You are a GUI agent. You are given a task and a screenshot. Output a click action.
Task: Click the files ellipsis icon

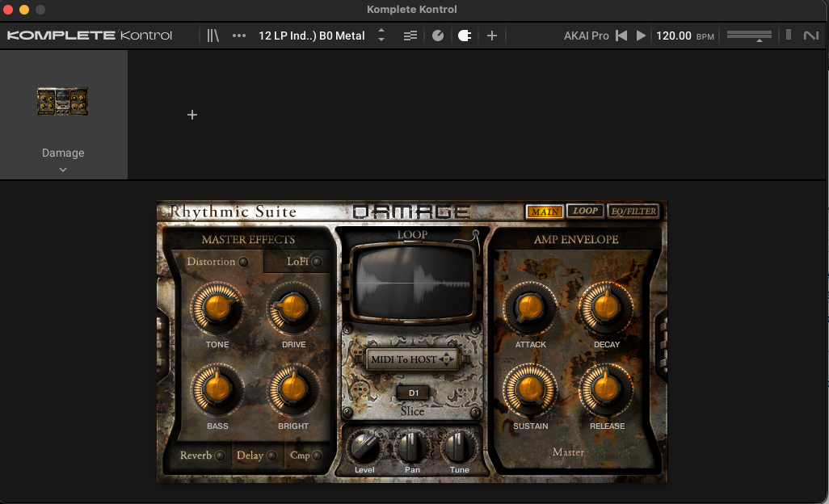coord(239,35)
